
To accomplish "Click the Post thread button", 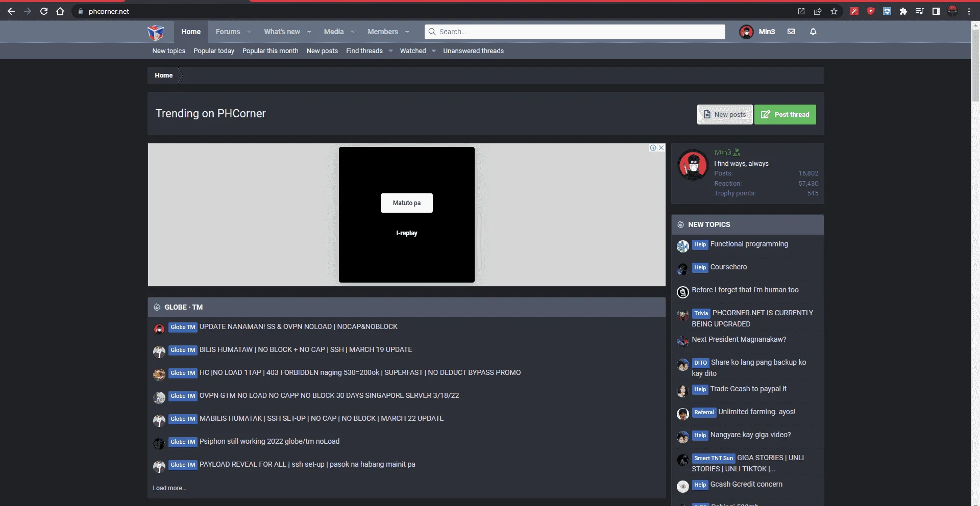I will (785, 115).
